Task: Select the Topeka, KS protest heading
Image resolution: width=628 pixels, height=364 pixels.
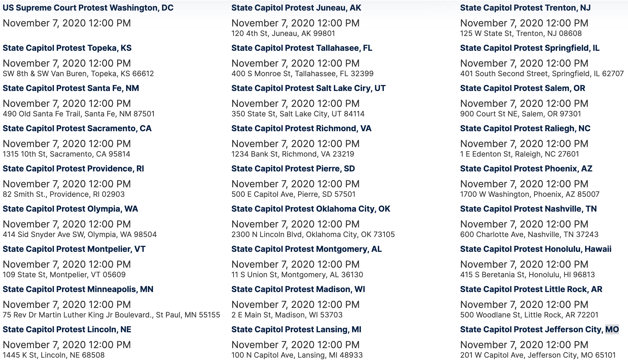Action: (67, 48)
